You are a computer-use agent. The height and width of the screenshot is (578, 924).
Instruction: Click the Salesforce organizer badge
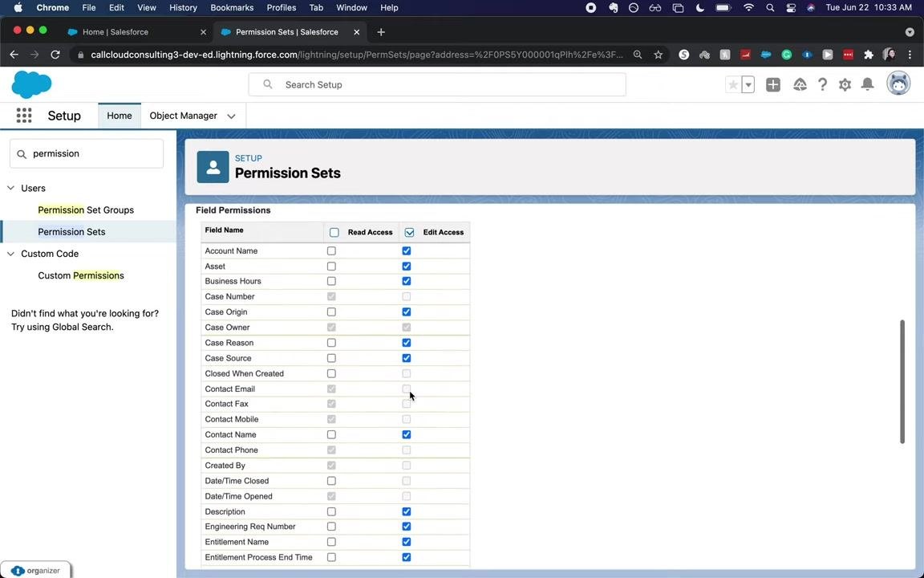pos(35,570)
